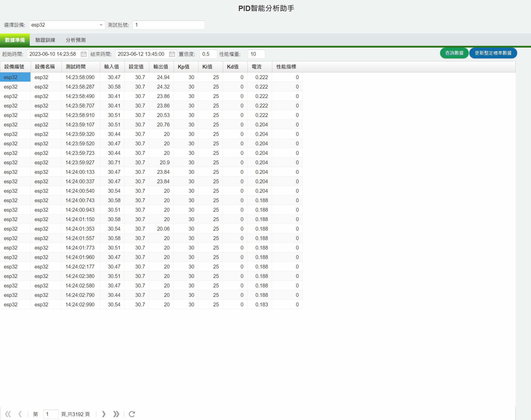Click the 置信度 value field
Image resolution: width=531 pixels, height=420 pixels.
pyautogui.click(x=208, y=54)
